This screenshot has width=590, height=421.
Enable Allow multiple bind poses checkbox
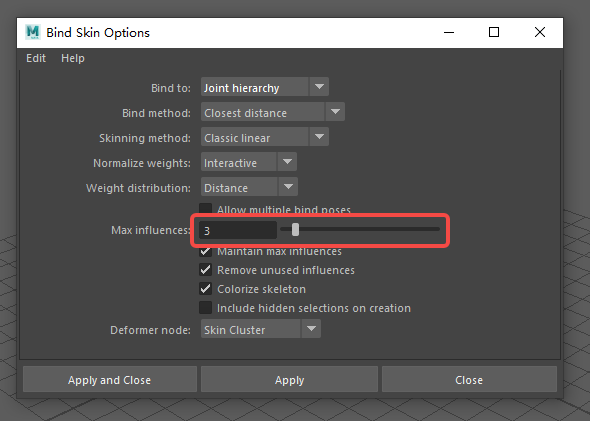pyautogui.click(x=205, y=209)
